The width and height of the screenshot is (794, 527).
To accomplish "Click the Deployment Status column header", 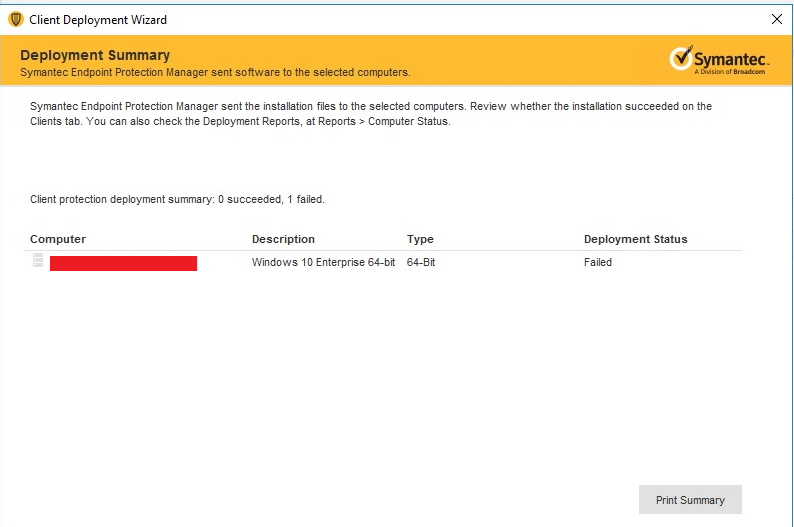I will [635, 239].
